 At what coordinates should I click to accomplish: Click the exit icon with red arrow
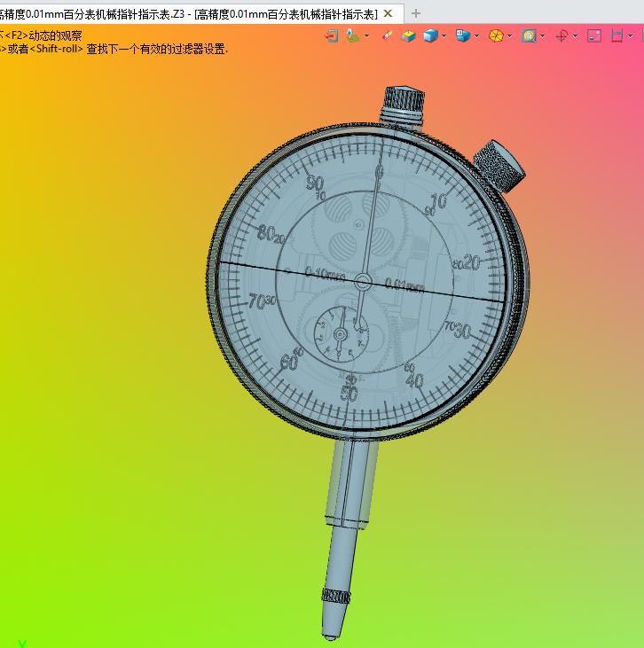(332, 36)
